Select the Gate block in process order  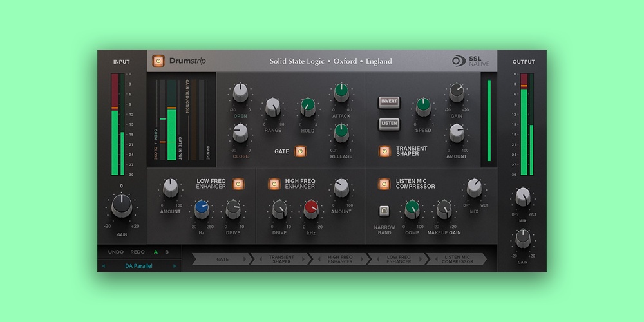click(x=222, y=259)
